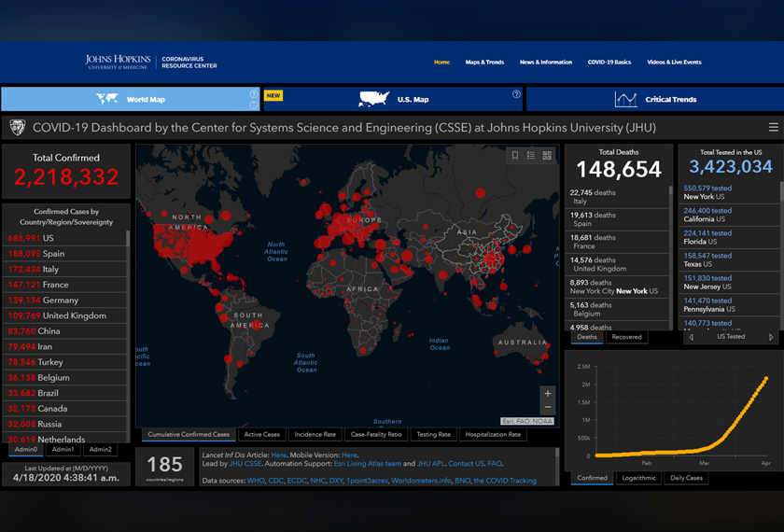Image resolution: width=784 pixels, height=532 pixels.
Task: Open Videos & Live Events navigation item
Action: point(674,62)
